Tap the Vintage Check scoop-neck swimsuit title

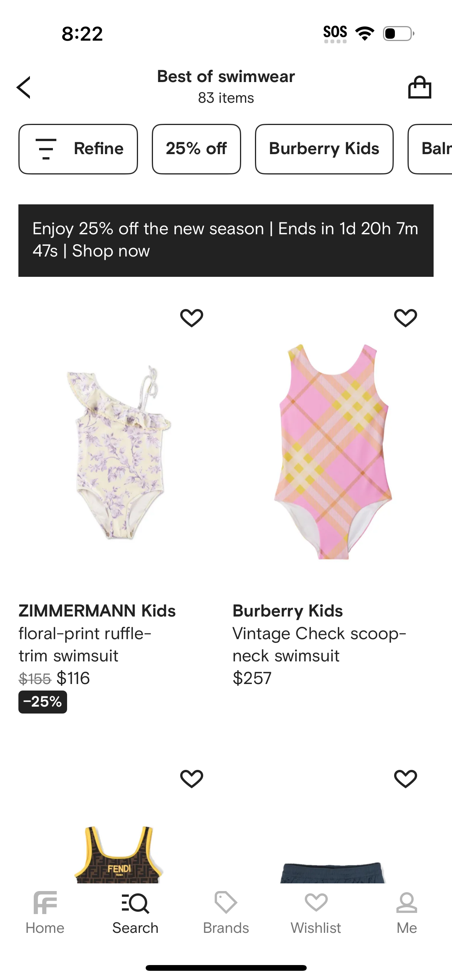319,645
